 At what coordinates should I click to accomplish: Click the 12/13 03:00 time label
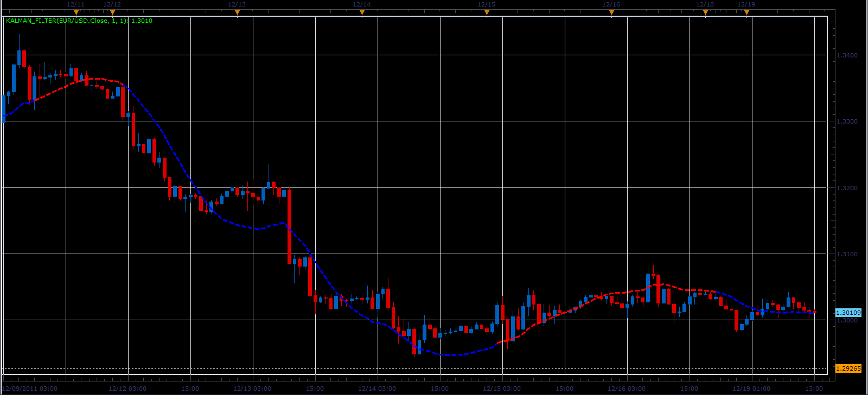252,388
